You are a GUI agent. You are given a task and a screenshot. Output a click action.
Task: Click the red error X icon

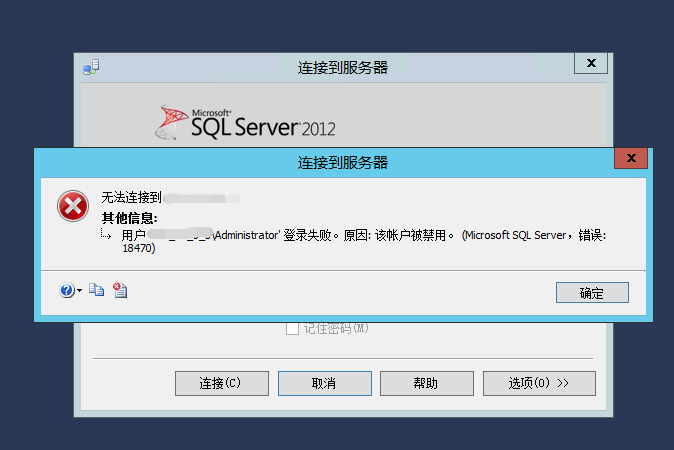73,206
